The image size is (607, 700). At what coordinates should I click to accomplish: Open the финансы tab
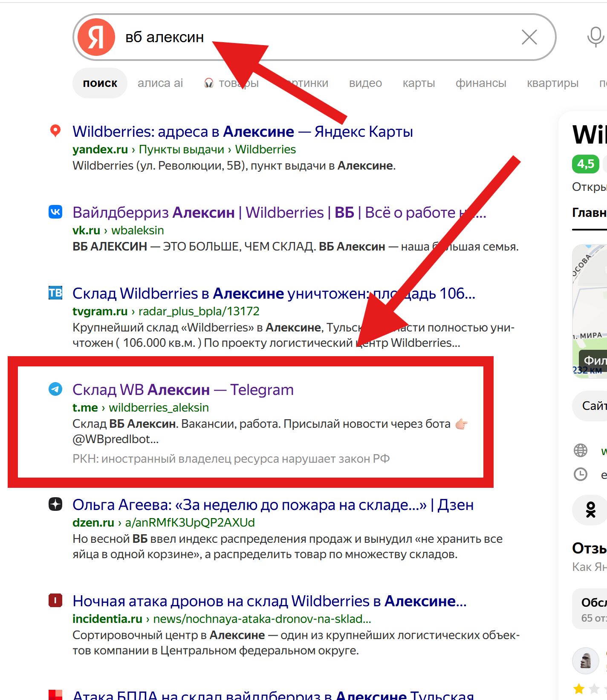click(x=481, y=83)
